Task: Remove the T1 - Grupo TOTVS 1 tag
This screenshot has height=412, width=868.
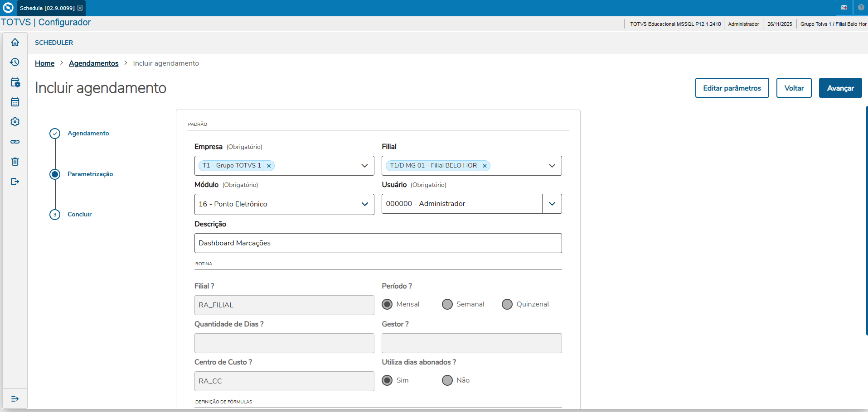Action: 269,166
